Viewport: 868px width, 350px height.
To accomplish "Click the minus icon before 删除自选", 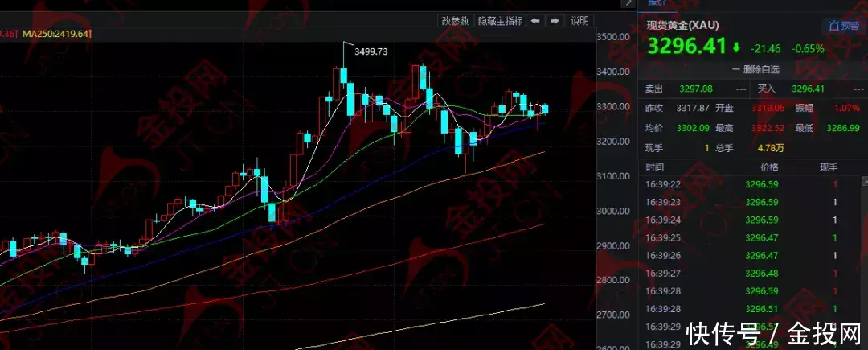I will (x=735, y=69).
